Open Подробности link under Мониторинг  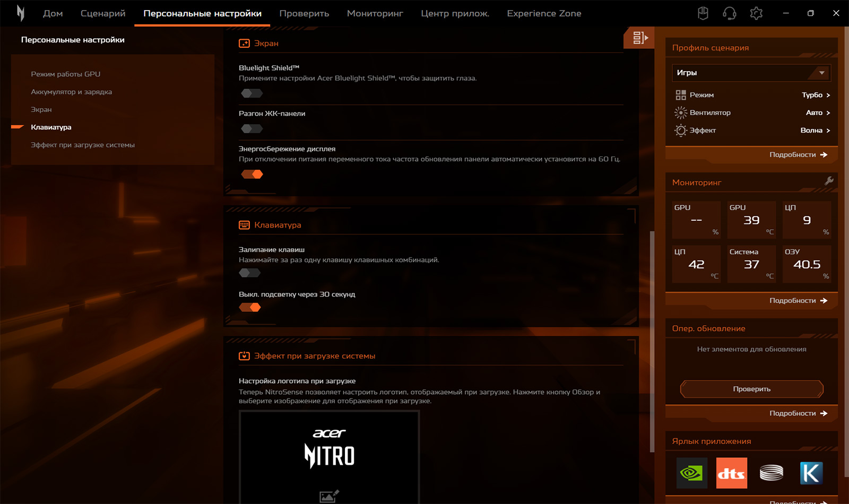[798, 300]
